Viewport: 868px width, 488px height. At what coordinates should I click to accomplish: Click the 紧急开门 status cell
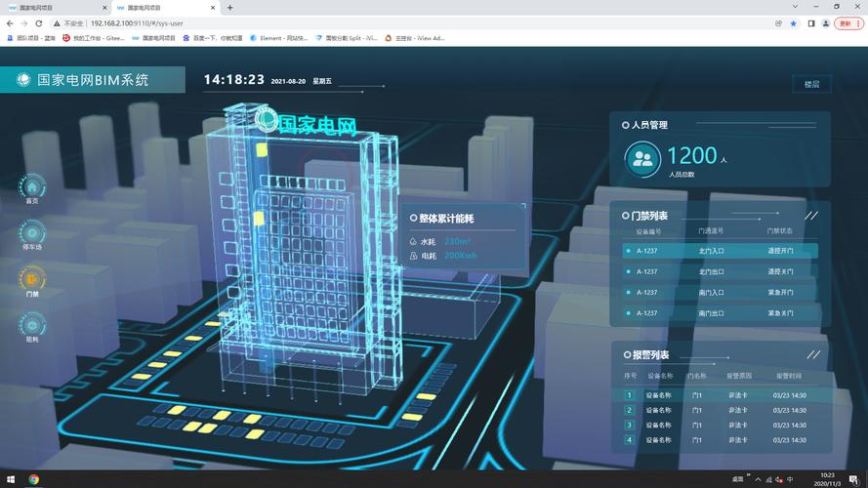coord(780,292)
